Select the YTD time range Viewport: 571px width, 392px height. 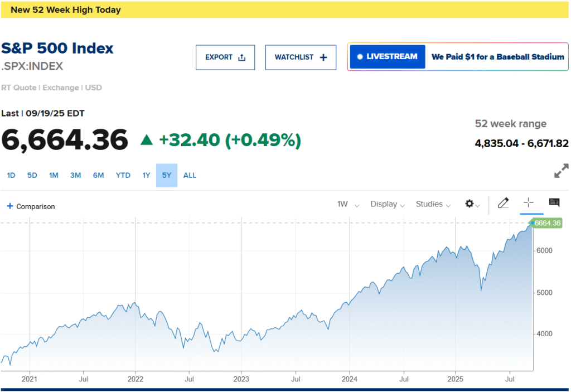pyautogui.click(x=123, y=175)
